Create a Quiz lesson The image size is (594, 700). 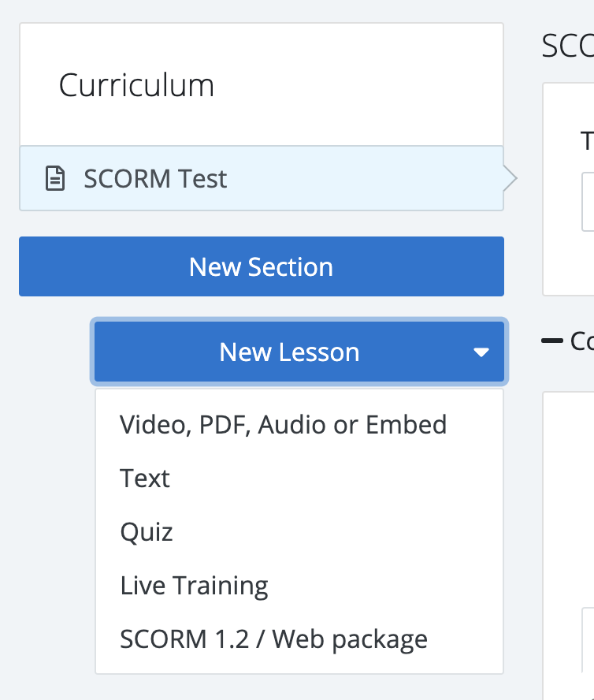(147, 532)
